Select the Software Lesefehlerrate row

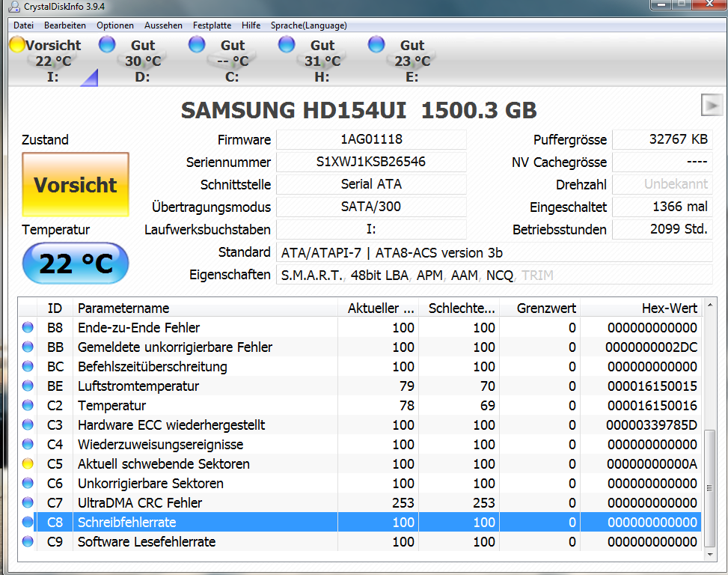pos(360,541)
